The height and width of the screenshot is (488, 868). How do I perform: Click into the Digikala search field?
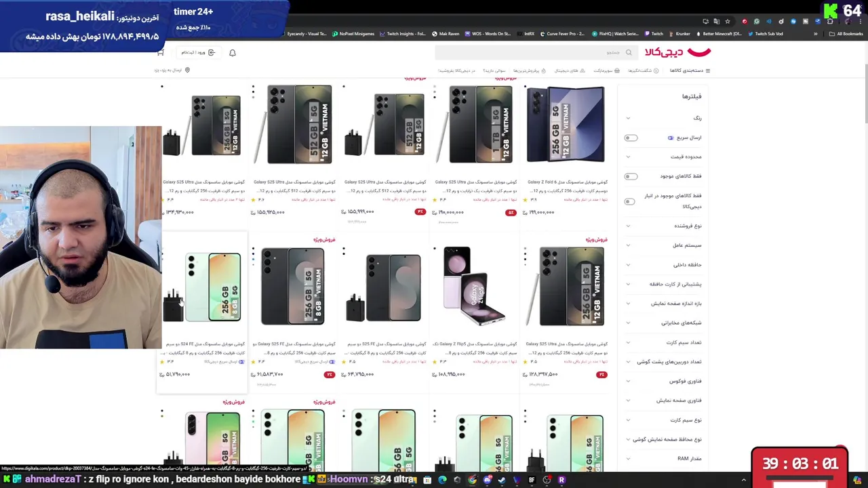point(535,52)
